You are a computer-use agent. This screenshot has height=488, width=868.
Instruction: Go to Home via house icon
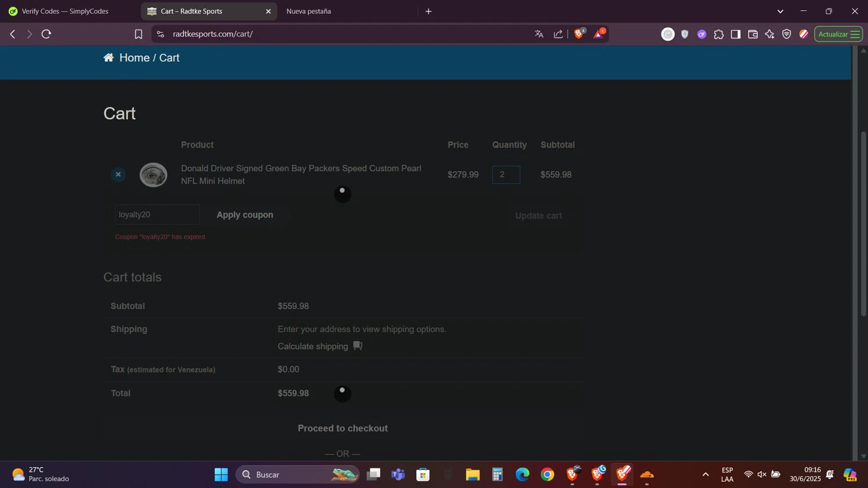point(109,57)
